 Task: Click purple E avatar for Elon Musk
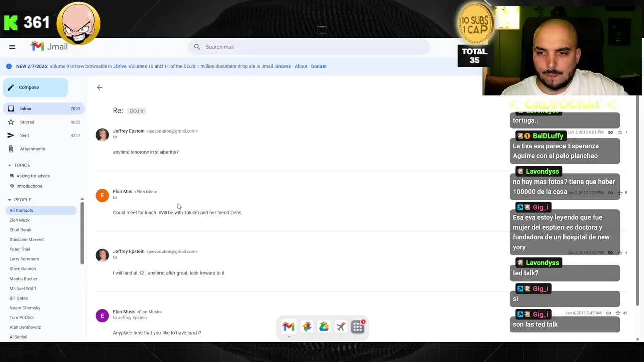tap(102, 315)
